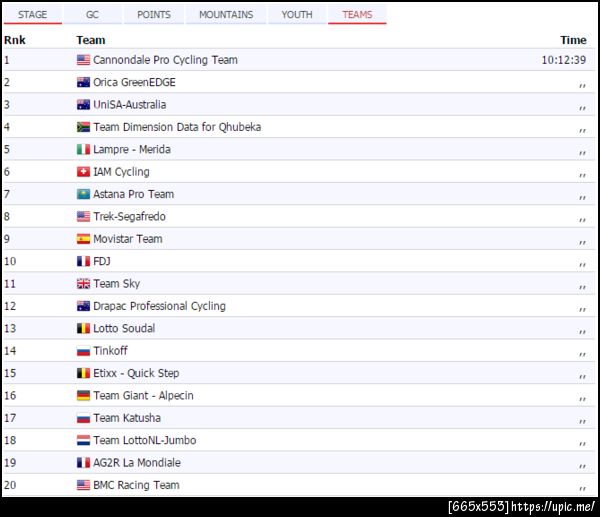Click the UK flag next to Team Sky
The height and width of the screenshot is (517, 600).
tap(83, 284)
